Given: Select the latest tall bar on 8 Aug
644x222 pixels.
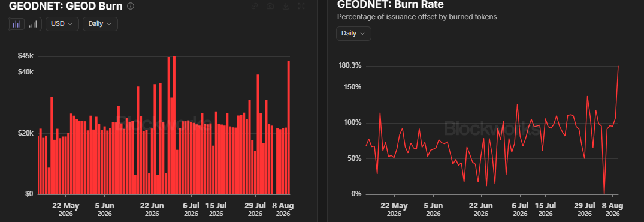Looking at the screenshot, I should tap(289, 127).
